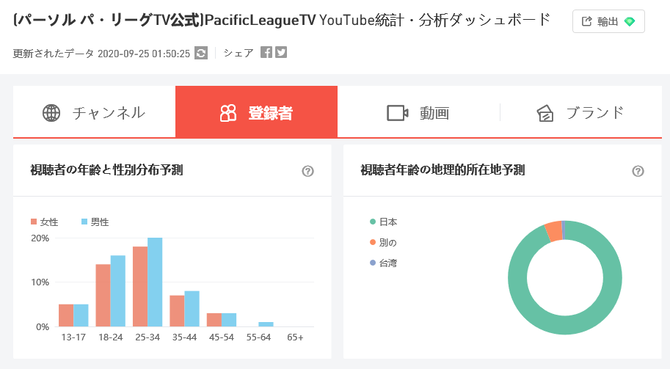This screenshot has width=670, height=369.
Task: Click the green 日本 donut segment
Action: point(565,325)
